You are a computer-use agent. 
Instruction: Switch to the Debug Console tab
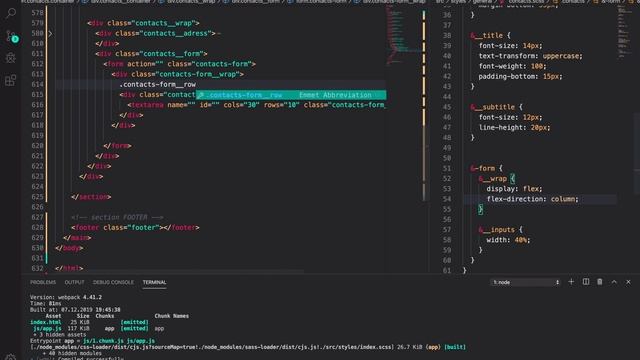[x=113, y=282]
